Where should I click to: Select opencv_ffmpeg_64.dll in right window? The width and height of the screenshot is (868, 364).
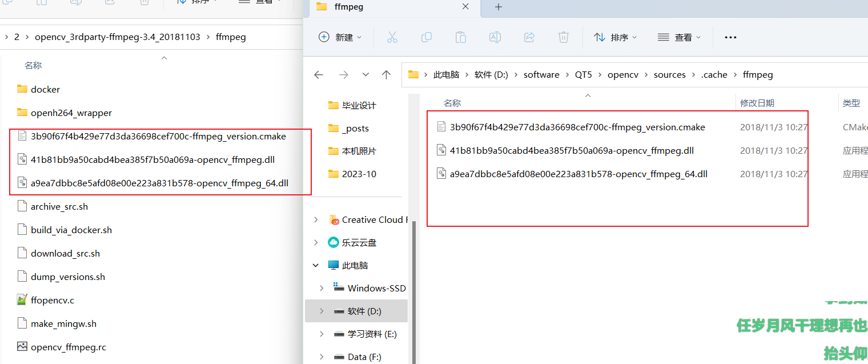click(x=578, y=174)
